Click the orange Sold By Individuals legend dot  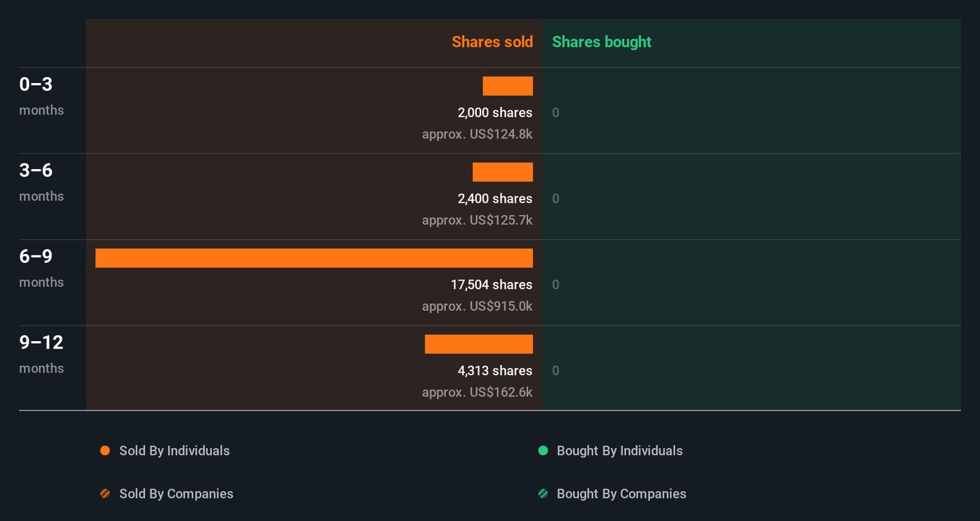tap(105, 451)
